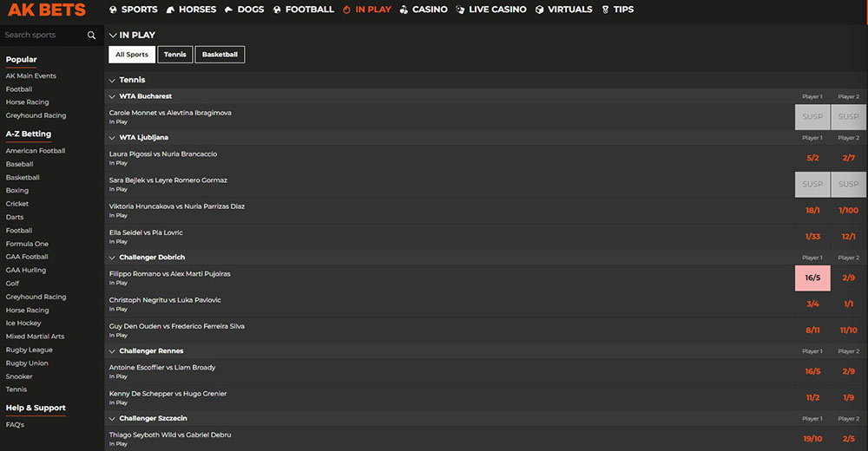Click the Casino chips icon
Viewport: 868px width, 451px height.
tap(404, 10)
